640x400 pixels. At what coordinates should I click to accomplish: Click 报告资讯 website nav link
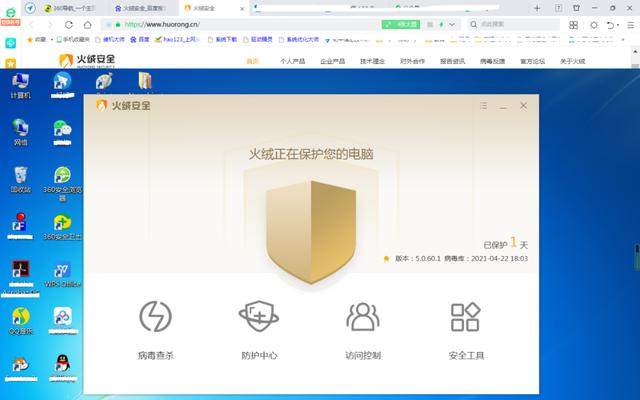[452, 61]
